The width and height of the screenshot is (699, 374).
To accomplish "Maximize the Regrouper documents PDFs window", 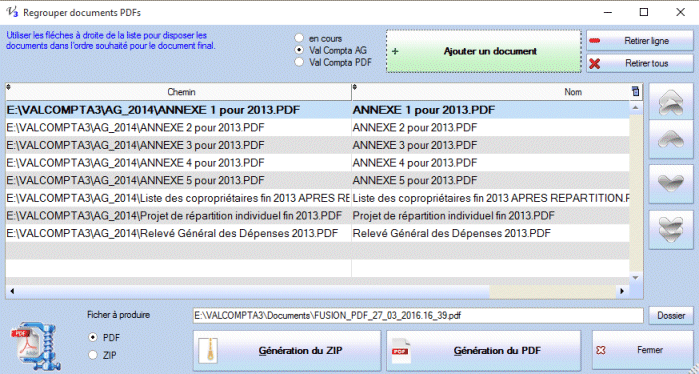I will [x=644, y=12].
